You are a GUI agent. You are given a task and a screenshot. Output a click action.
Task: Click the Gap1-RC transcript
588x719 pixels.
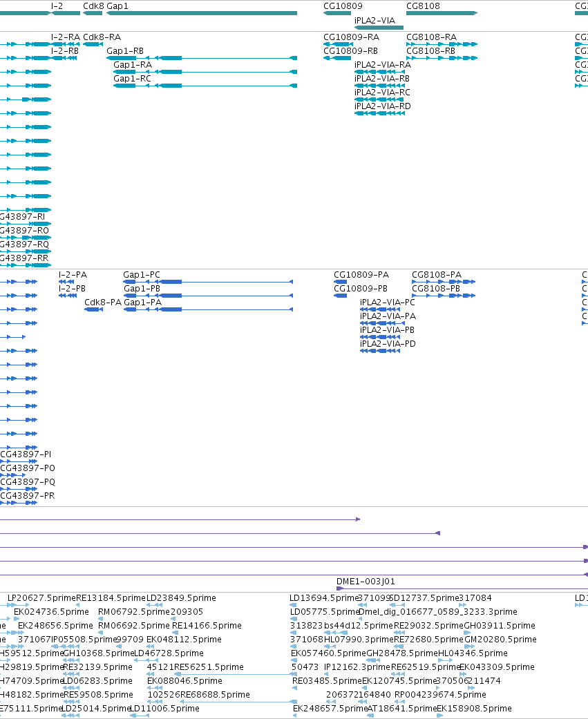tap(205, 86)
